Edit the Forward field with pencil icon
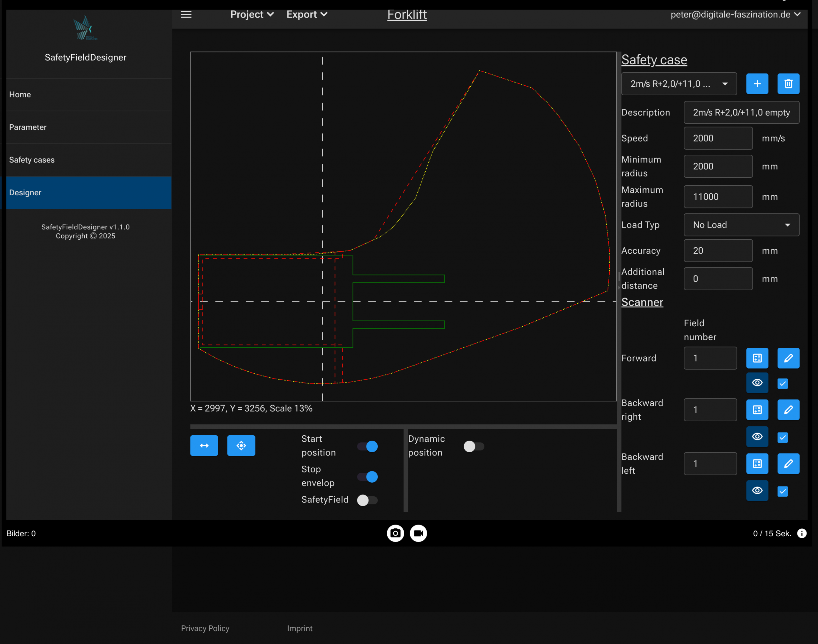 point(788,358)
